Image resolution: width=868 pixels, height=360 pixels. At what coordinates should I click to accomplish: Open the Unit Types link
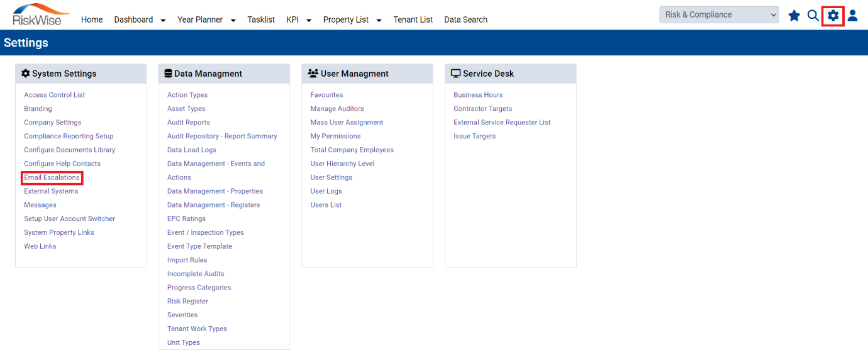pyautogui.click(x=184, y=343)
